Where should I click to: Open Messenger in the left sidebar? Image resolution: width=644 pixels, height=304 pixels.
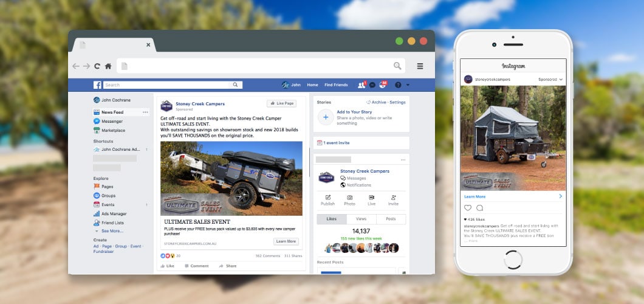[108, 121]
